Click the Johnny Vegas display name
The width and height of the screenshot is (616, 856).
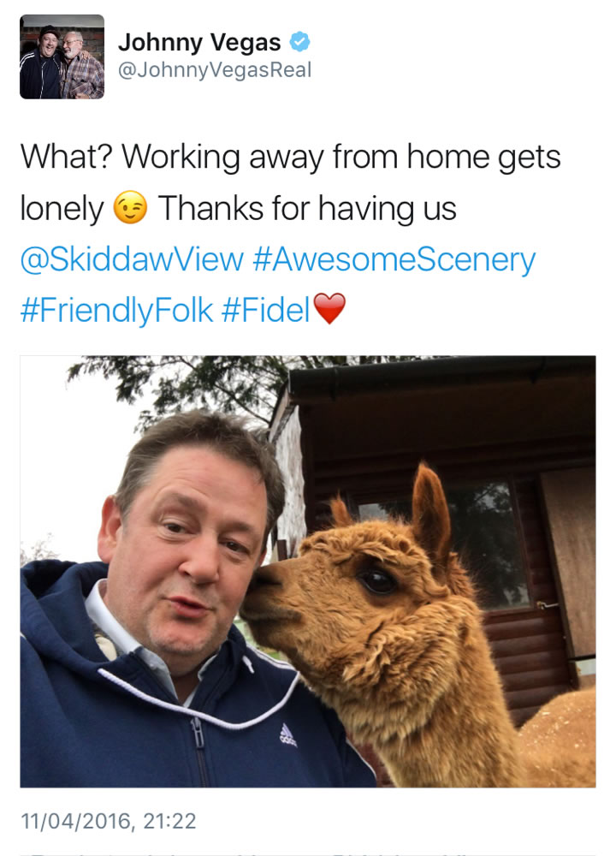click(199, 42)
